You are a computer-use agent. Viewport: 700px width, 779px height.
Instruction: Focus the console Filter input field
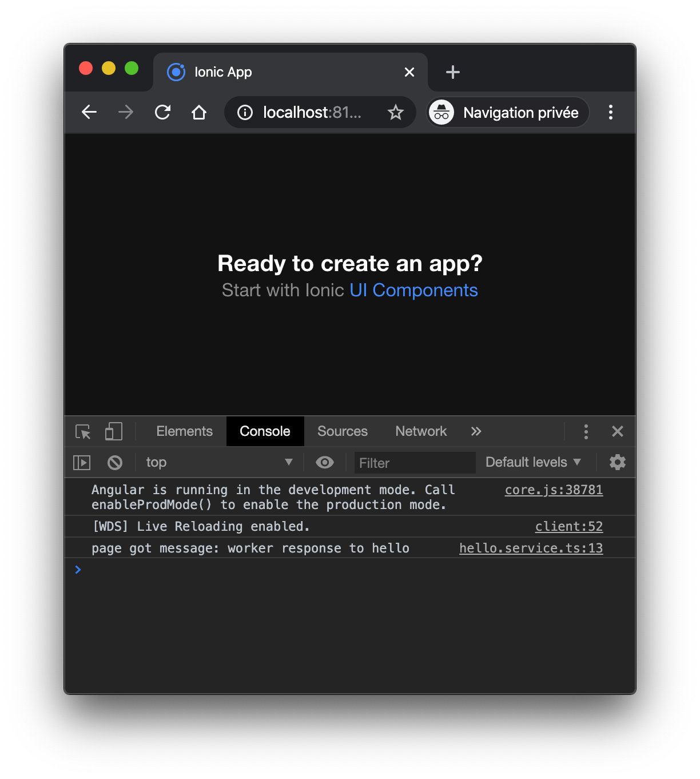click(x=414, y=463)
